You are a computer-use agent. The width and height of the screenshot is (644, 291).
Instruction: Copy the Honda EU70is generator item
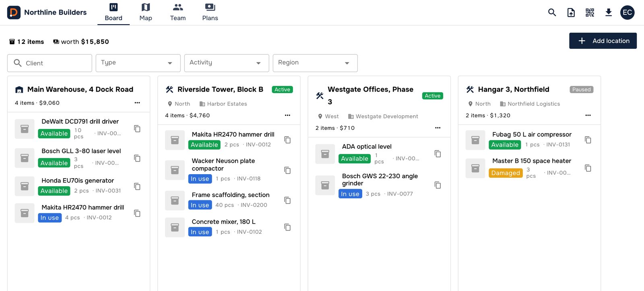tap(137, 186)
